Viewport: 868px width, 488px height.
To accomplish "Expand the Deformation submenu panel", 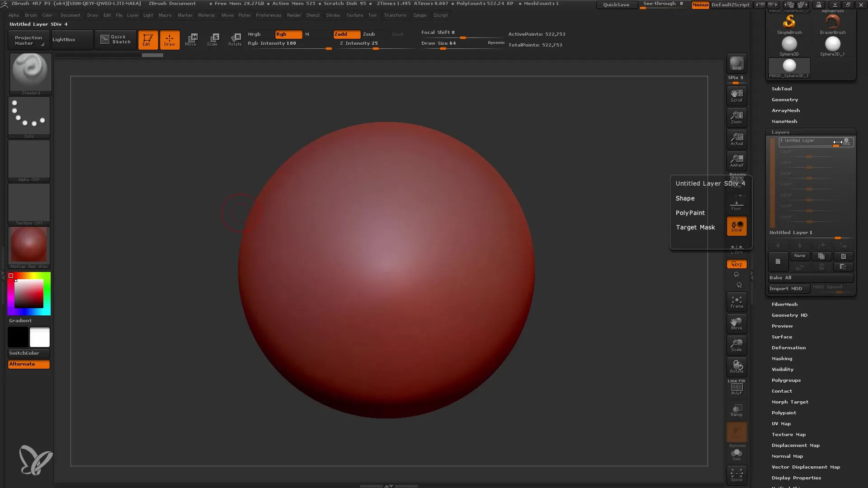I will tap(789, 347).
